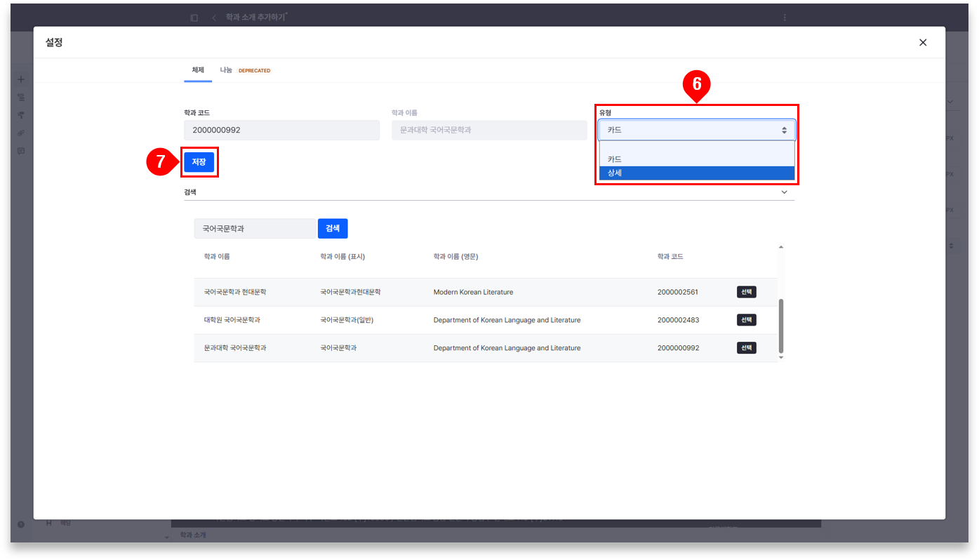
Task: Open the 유형 dropdown showing 카드
Action: (696, 130)
